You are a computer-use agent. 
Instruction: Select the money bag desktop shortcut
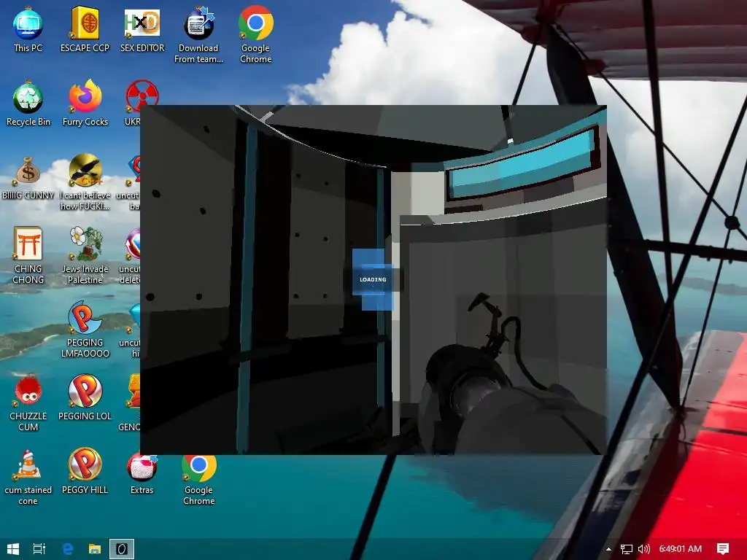coord(28,178)
